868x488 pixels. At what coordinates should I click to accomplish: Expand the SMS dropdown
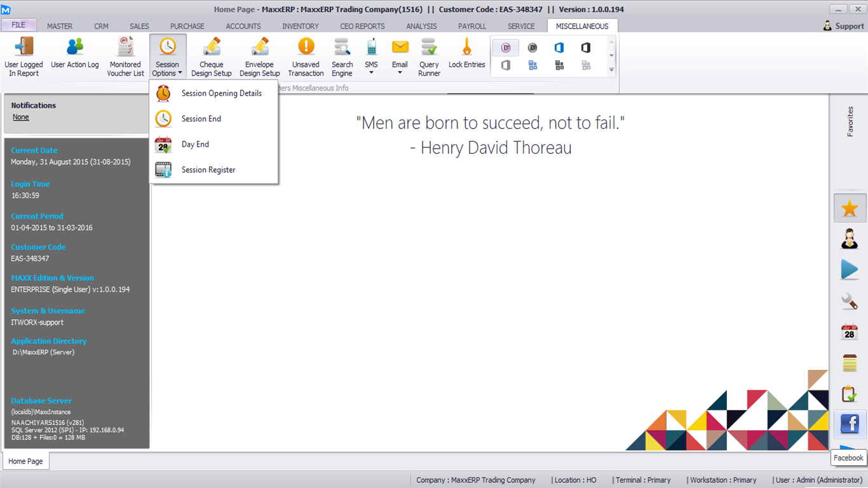371,57
